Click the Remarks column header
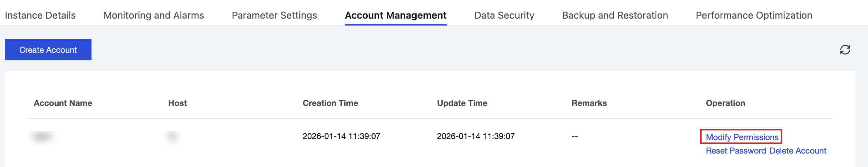 point(589,103)
